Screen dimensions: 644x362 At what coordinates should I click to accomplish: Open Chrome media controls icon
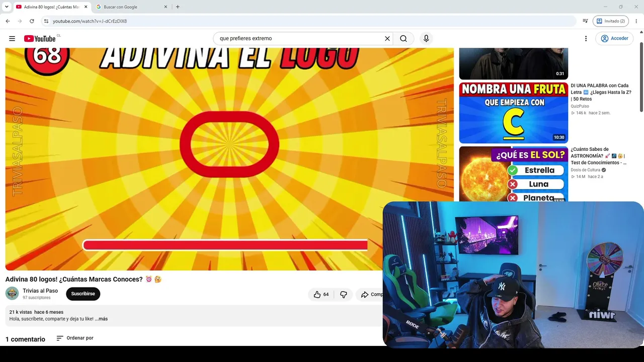pos(585,21)
